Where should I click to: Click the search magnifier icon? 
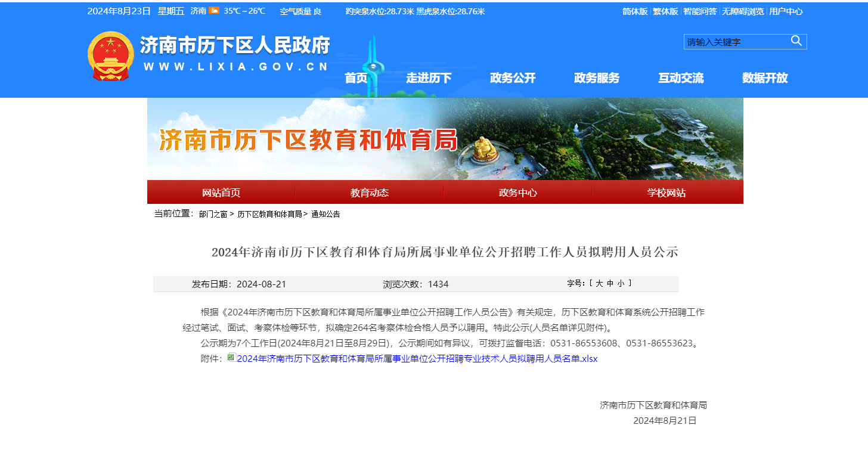(796, 41)
